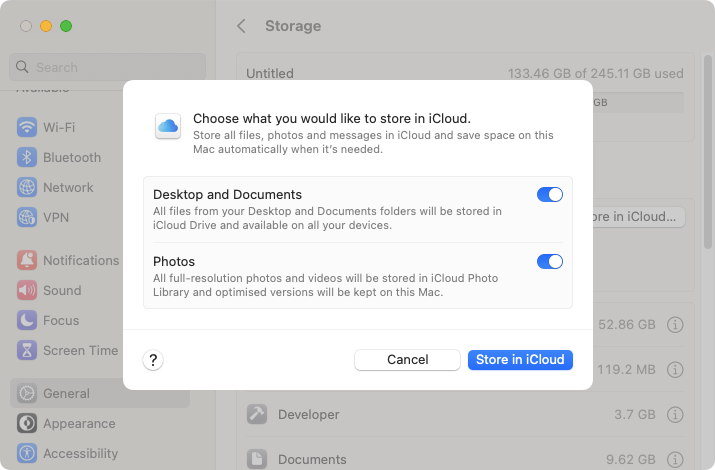The image size is (715, 470).
Task: Click the Documents file icon
Action: [257, 459]
